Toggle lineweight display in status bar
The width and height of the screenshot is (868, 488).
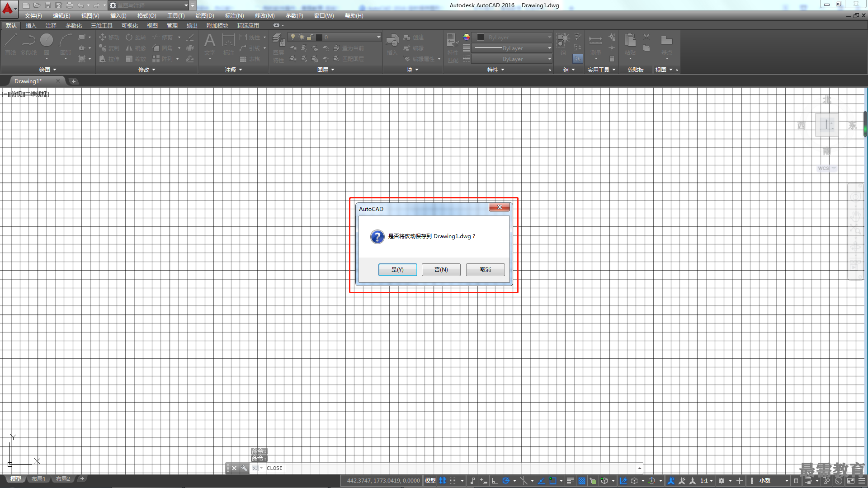(571, 481)
